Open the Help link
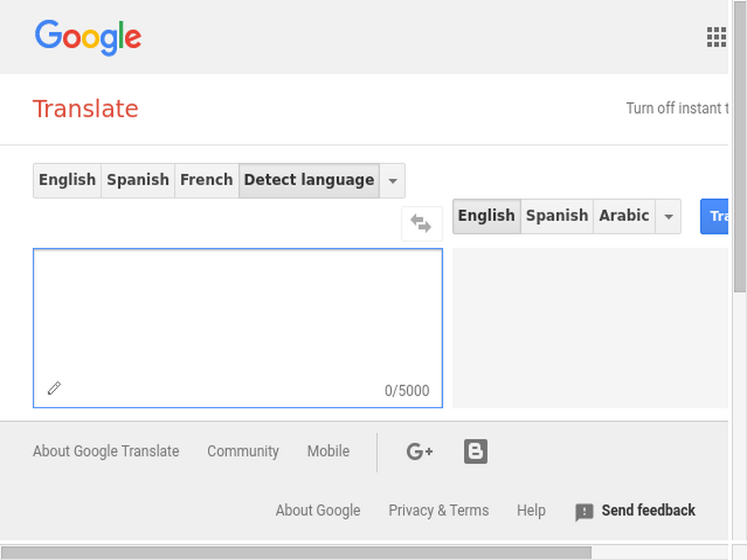Screen dimensions: 747x560 pos(531,510)
